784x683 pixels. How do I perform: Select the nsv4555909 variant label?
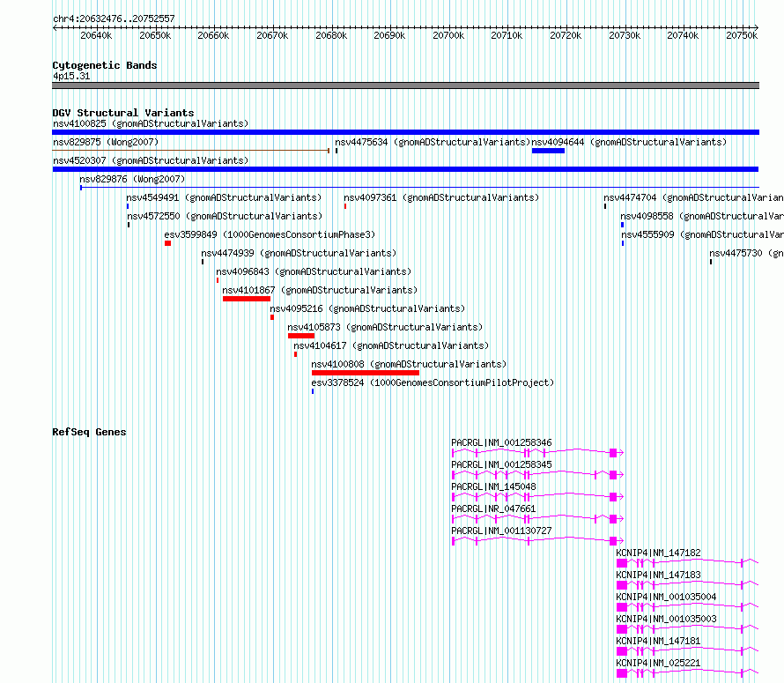coord(702,234)
